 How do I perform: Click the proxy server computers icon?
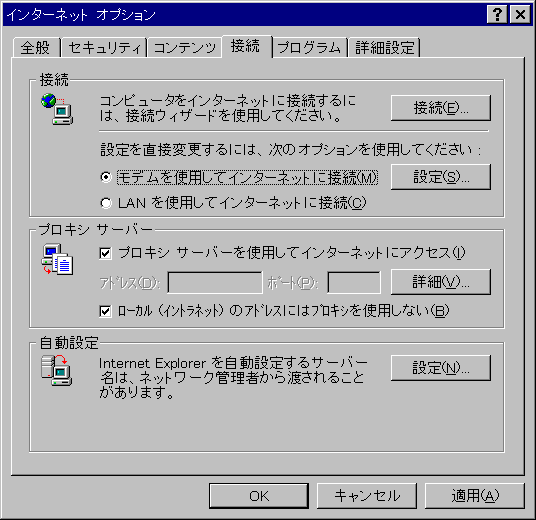[x=57, y=259]
